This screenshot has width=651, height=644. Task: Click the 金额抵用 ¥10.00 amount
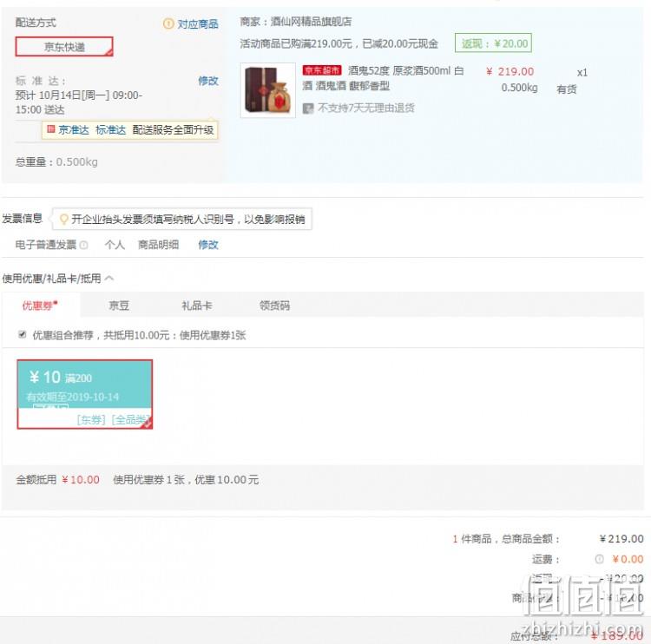tap(81, 480)
